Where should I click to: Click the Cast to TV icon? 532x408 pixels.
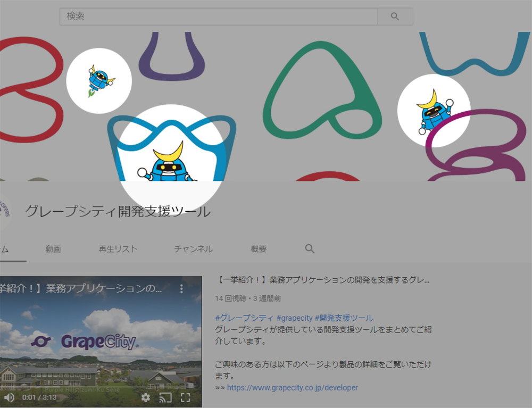pos(165,397)
